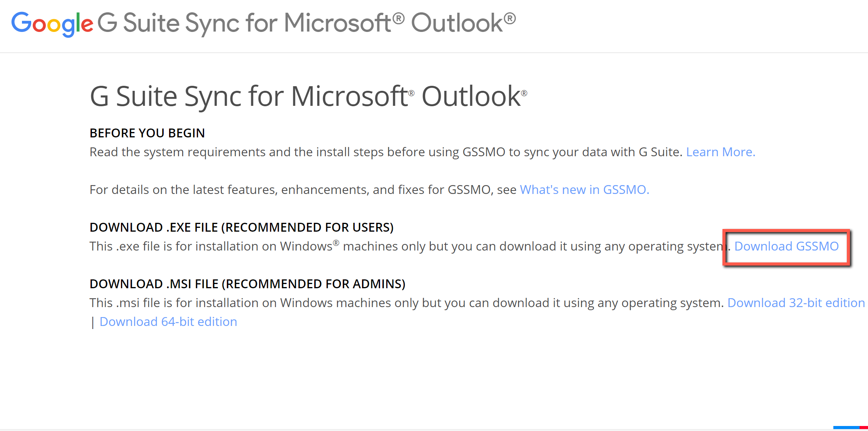The height and width of the screenshot is (431, 868).
Task: Click the Google logo in the header
Action: [x=52, y=24]
